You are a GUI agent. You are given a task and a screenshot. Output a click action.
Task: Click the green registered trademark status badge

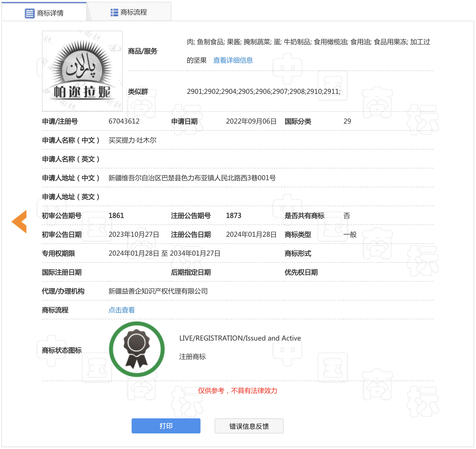(137, 349)
